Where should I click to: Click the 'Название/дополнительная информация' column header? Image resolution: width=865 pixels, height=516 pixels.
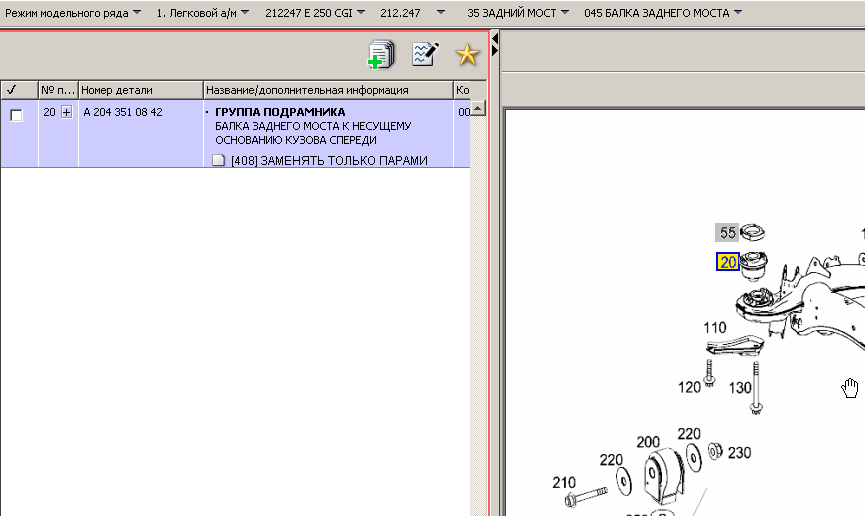[x=328, y=90]
